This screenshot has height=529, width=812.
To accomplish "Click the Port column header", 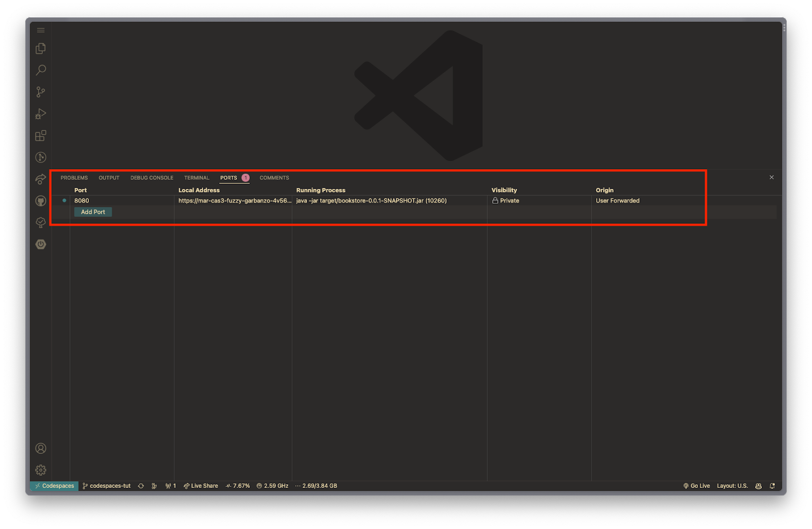I will tap(81, 190).
